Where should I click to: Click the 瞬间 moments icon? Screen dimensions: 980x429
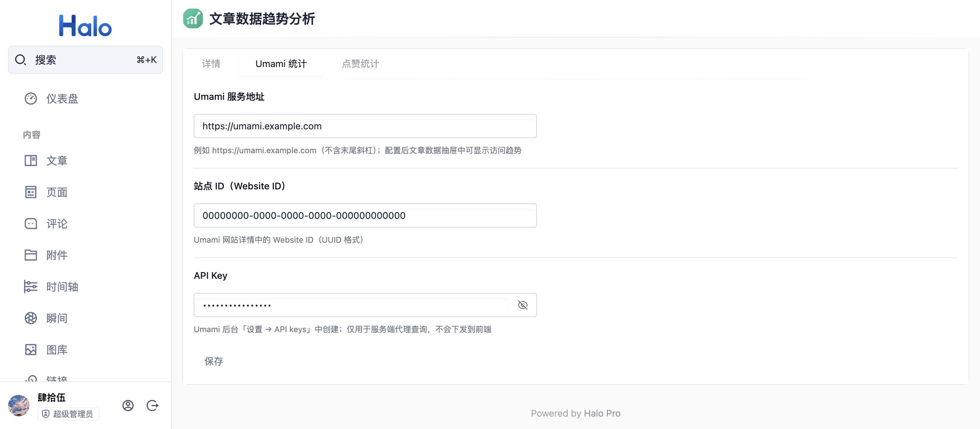point(31,318)
